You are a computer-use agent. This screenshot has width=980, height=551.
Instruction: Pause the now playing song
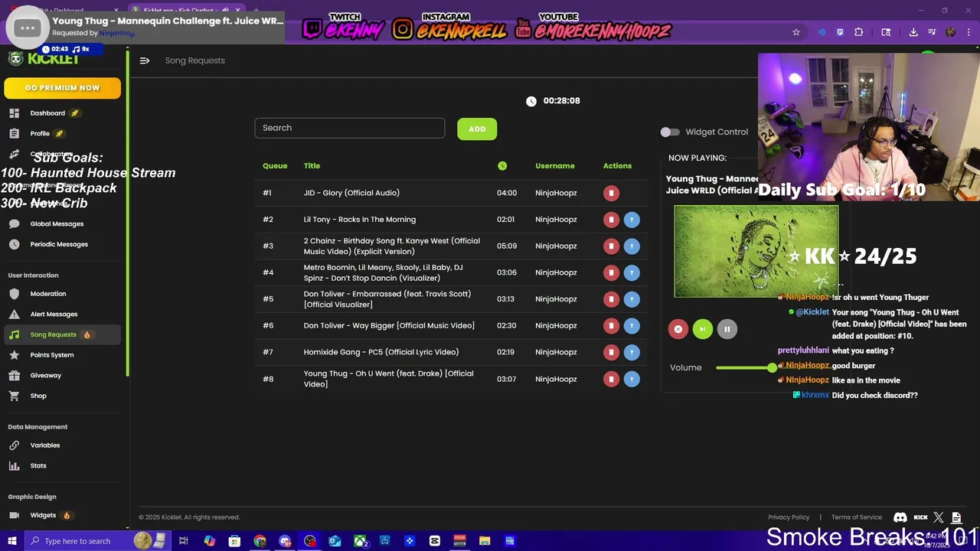[x=727, y=329]
